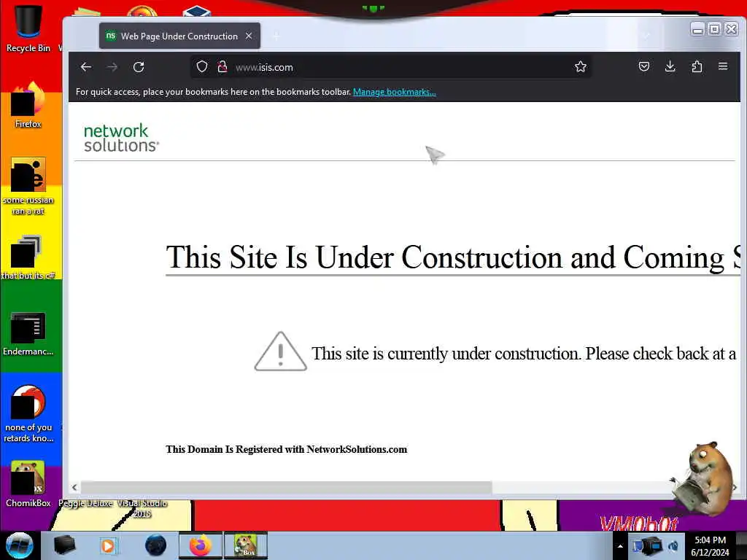Click the www.isis.com address bar
Image resolution: width=747 pixels, height=560 pixels.
[x=391, y=67]
